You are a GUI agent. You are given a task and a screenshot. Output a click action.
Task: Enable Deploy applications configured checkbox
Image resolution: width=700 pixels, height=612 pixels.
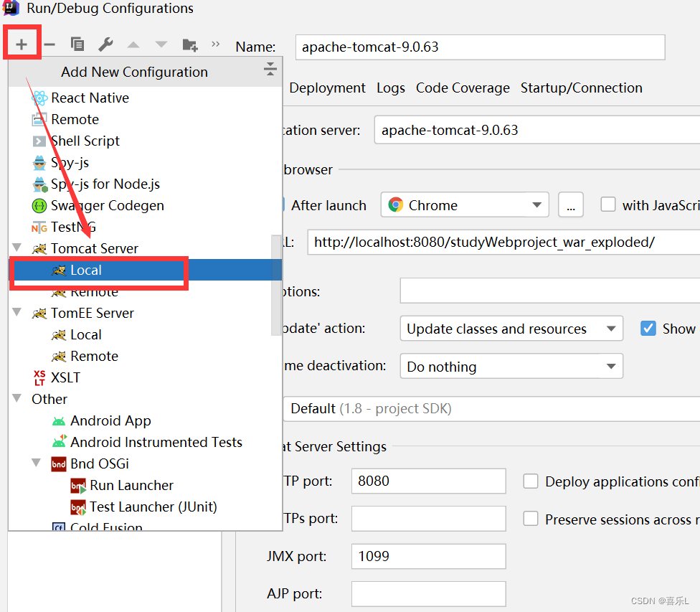pyautogui.click(x=530, y=481)
